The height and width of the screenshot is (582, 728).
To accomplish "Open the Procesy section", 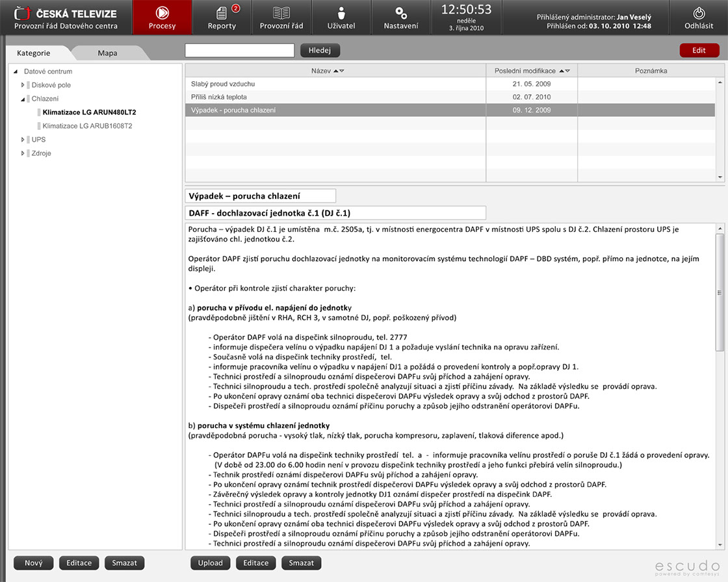I will [162, 18].
